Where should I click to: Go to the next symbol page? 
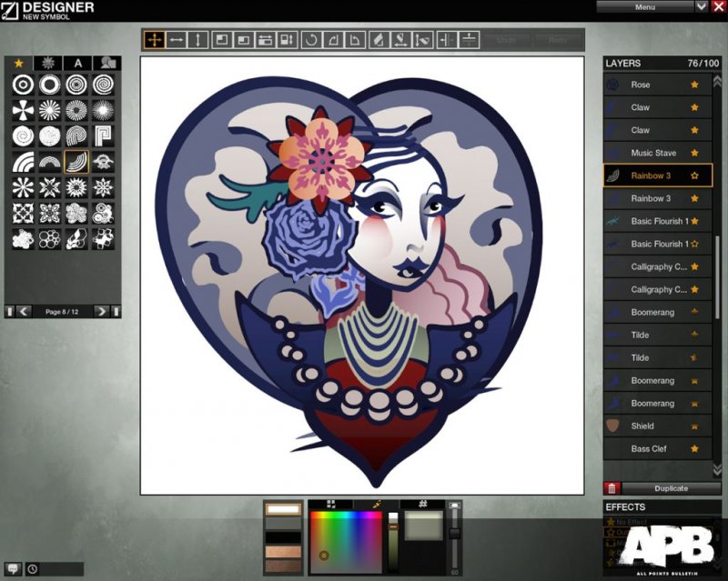point(102,311)
